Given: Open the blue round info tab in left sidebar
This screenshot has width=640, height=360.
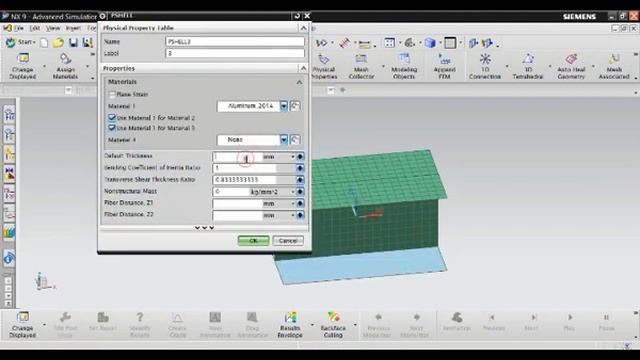Looking at the screenshot, I should point(9,258).
